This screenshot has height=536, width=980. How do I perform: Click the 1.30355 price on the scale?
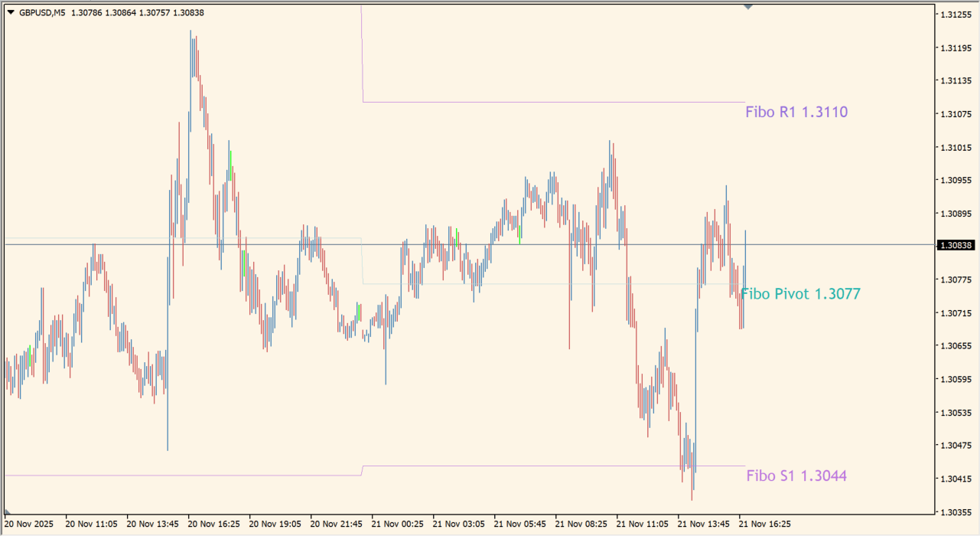coord(956,511)
